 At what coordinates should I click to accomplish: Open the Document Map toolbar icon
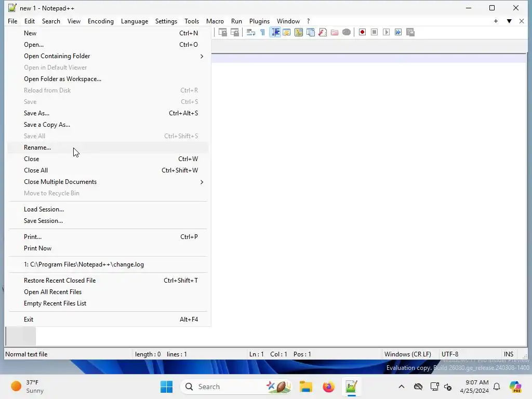[x=299, y=32]
